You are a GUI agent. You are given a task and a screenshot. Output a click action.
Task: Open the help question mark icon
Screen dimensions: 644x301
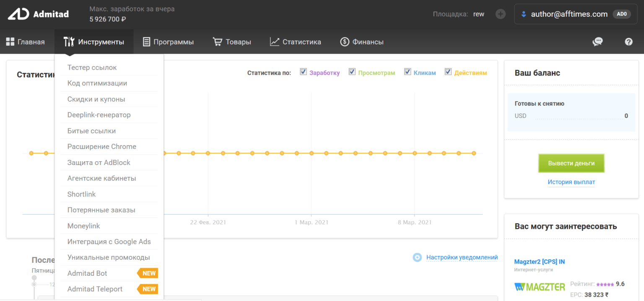coord(628,42)
